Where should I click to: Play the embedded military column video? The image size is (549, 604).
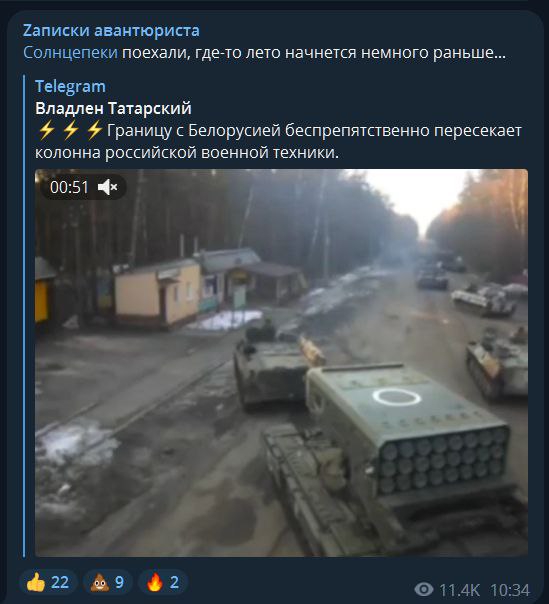point(281,363)
